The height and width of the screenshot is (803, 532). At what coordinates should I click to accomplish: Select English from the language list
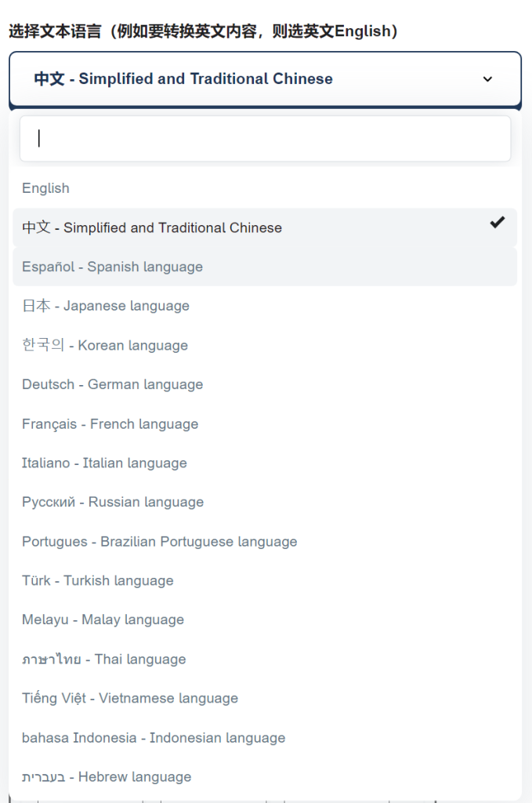pos(45,188)
